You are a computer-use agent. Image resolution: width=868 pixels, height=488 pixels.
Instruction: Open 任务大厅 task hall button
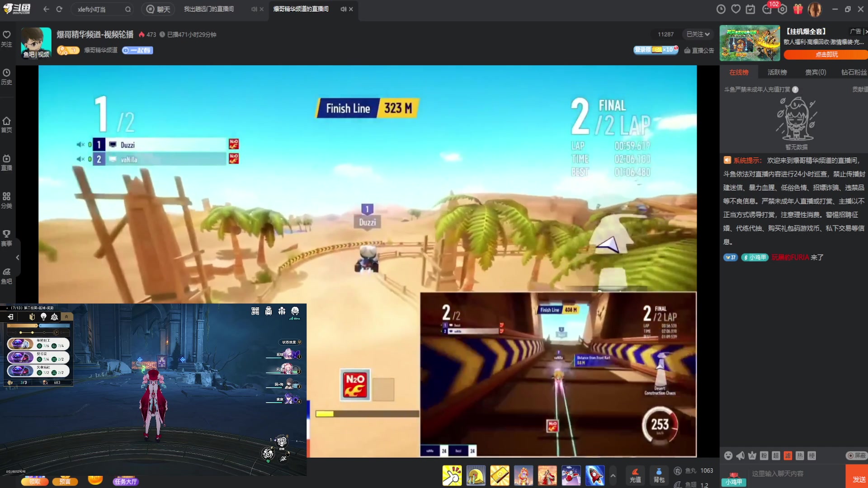pos(125,482)
